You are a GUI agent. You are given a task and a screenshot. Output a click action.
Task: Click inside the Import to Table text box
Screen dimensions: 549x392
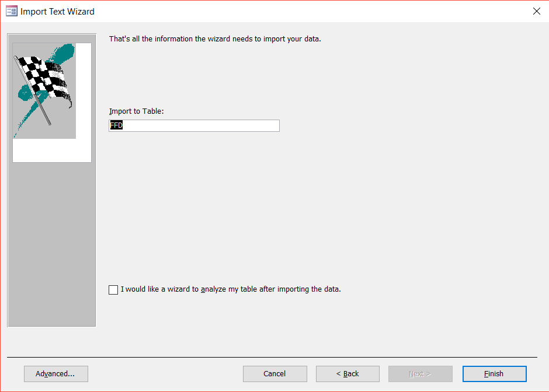[x=193, y=125]
